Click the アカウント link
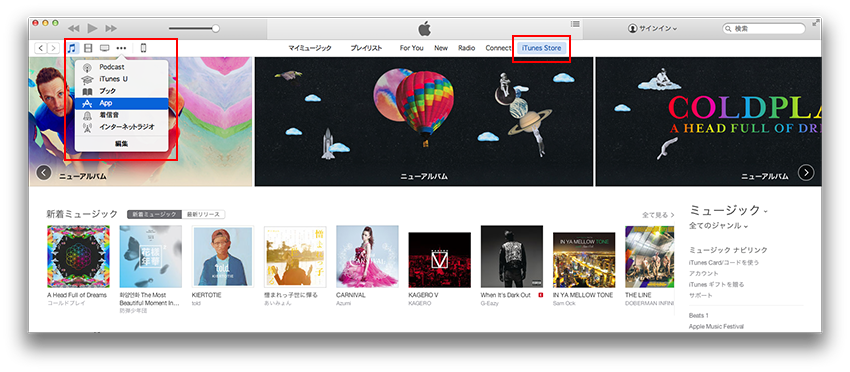 704,273
